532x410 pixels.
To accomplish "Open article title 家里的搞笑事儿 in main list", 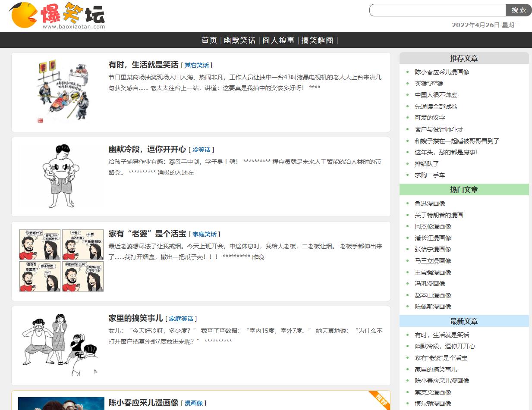I will pos(135,318).
